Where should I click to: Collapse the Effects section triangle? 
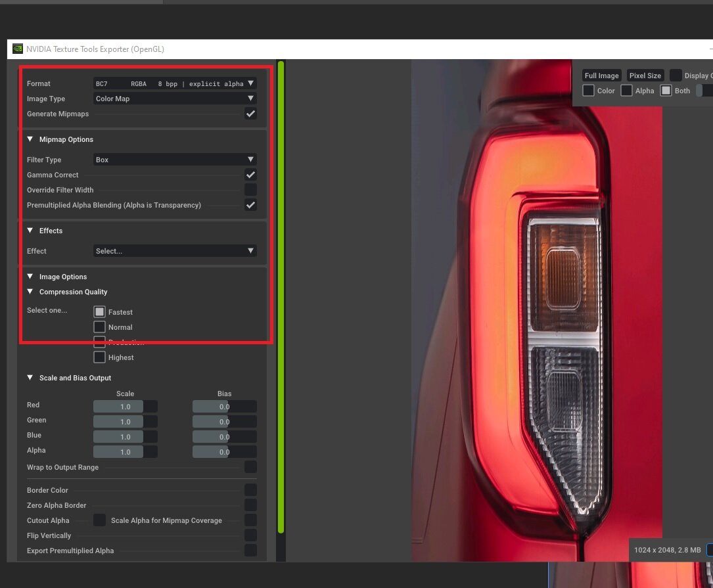coord(30,231)
